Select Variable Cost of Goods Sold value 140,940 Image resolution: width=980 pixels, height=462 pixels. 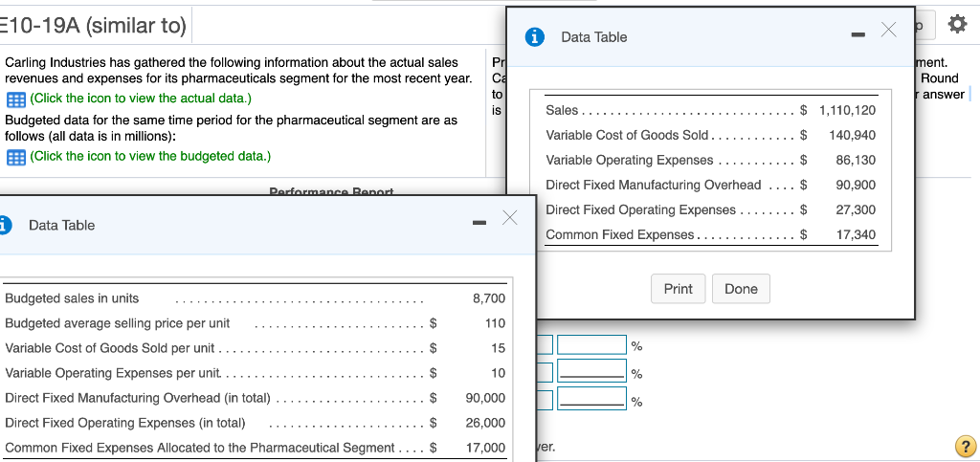pyautogui.click(x=852, y=136)
